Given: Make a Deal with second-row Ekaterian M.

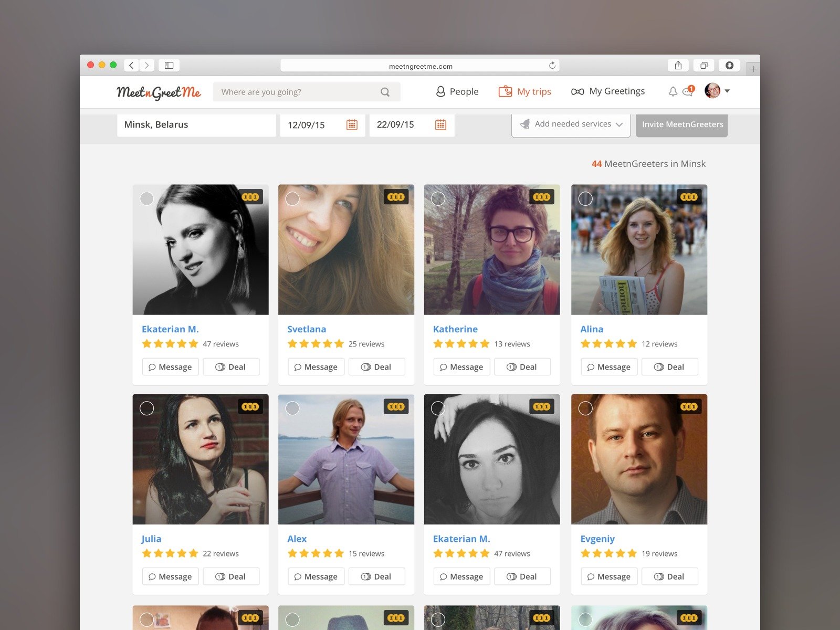Looking at the screenshot, I should point(522,576).
